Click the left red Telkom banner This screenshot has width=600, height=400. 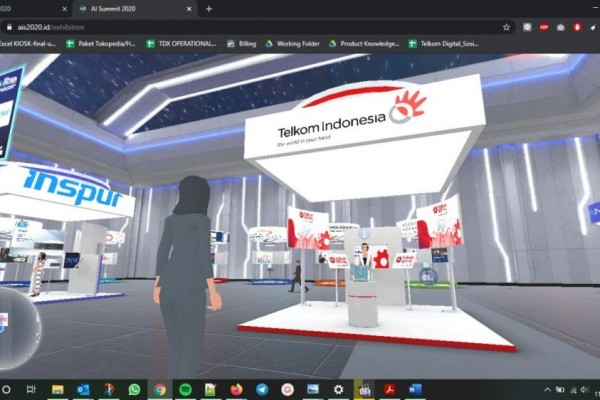[307, 228]
